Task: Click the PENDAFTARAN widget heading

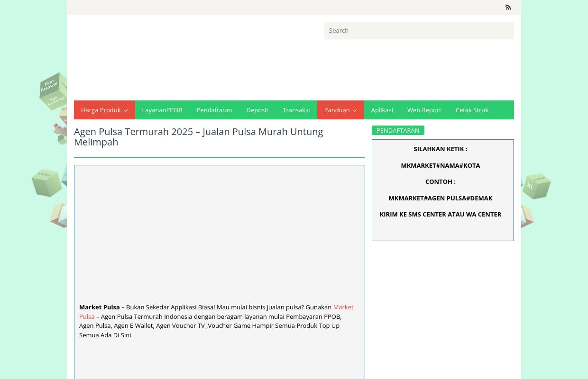Action: [x=398, y=130]
